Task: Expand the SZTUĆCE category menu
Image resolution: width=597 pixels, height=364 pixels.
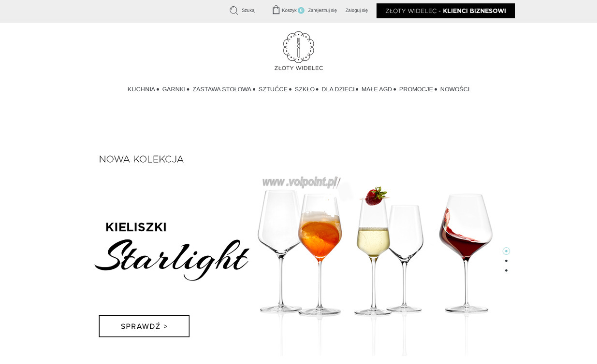Action: [273, 89]
